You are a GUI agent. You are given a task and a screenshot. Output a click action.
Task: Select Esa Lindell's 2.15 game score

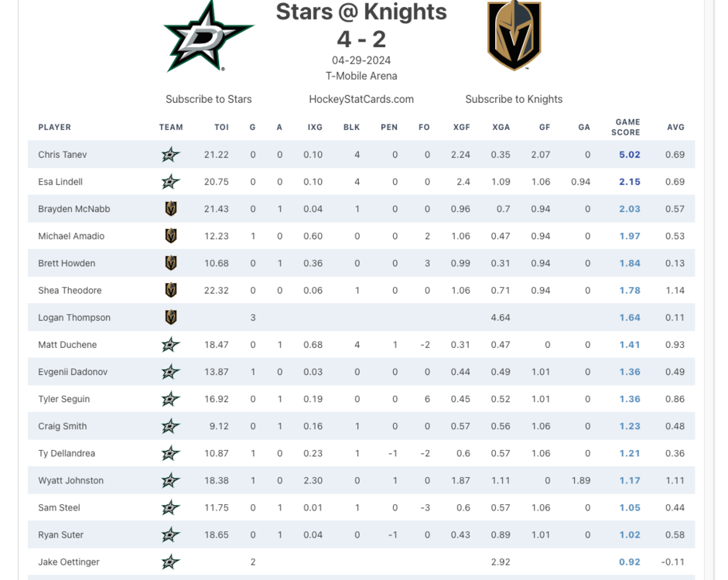click(629, 182)
